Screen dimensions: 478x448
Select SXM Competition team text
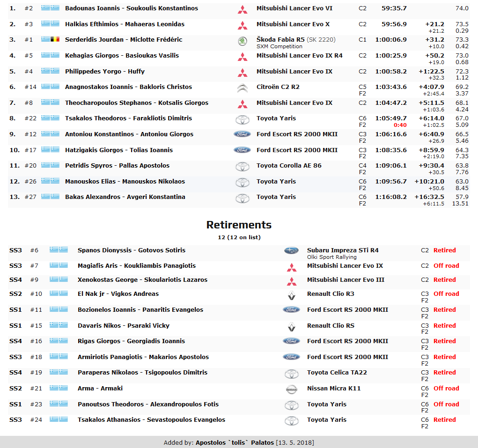pos(279,46)
